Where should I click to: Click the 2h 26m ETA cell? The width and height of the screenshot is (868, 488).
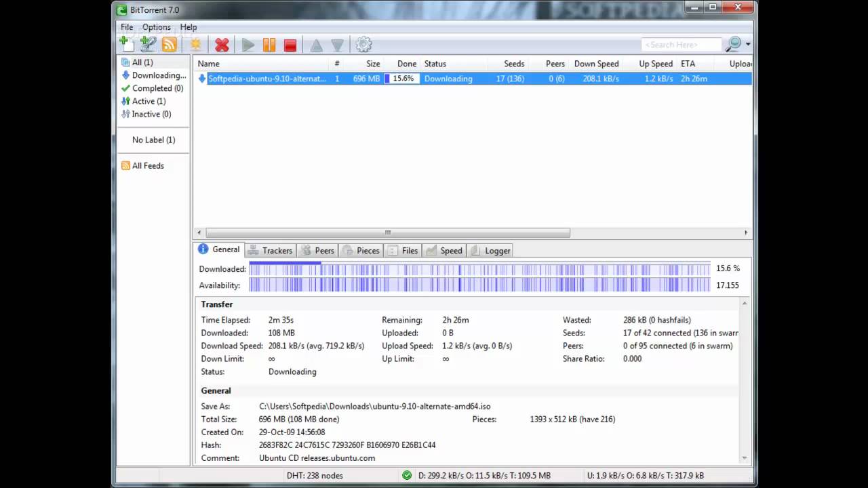click(694, 79)
